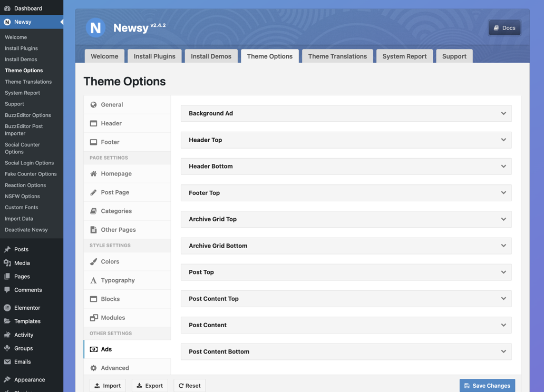544x392 pixels.
Task: Click the Pages icon in sidebar
Action: [7, 277]
